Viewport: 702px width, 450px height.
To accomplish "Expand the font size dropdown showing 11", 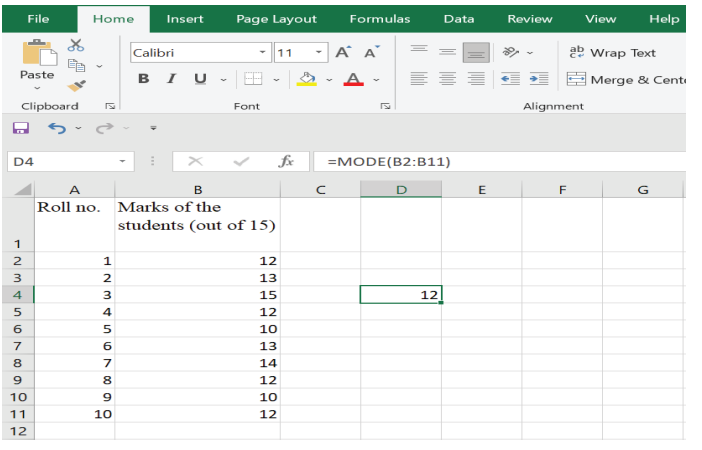I will click(x=319, y=52).
